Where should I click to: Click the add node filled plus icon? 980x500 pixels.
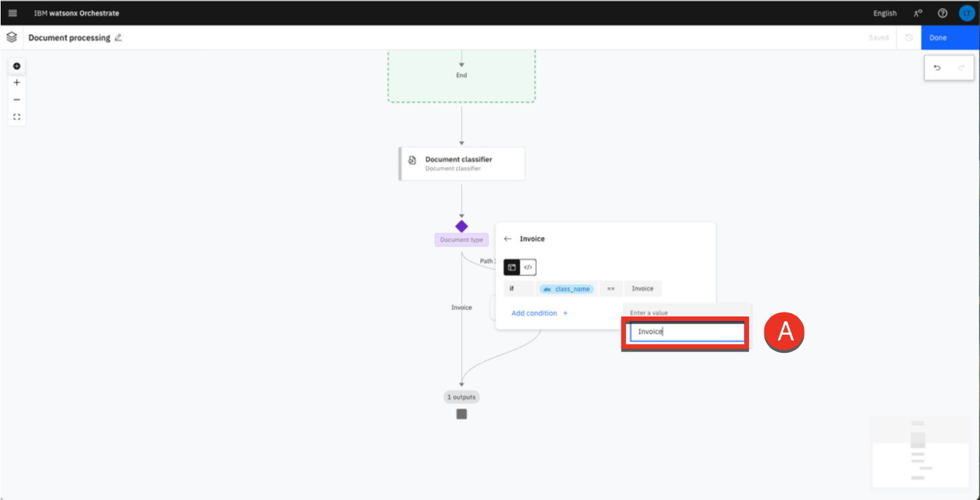(x=17, y=66)
